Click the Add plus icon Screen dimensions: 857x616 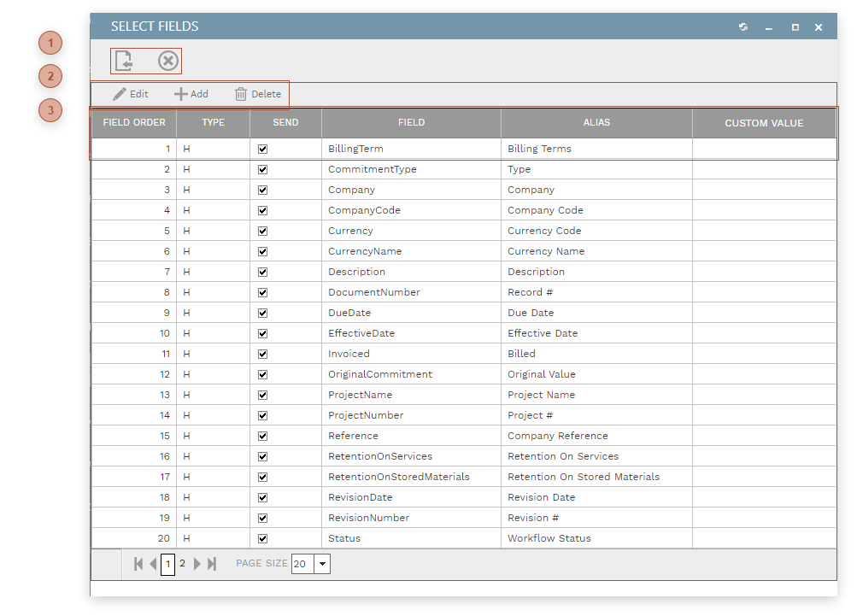[180, 94]
